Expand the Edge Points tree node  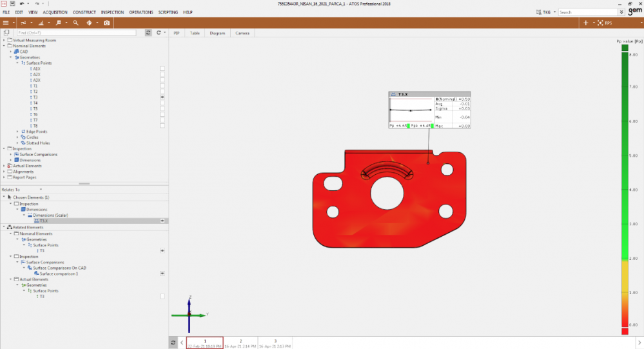pyautogui.click(x=17, y=132)
